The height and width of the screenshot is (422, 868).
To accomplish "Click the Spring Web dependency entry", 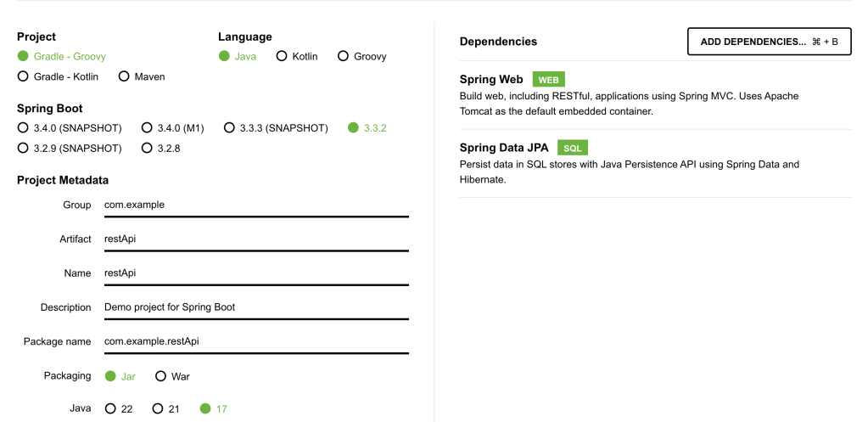I will [x=491, y=80].
